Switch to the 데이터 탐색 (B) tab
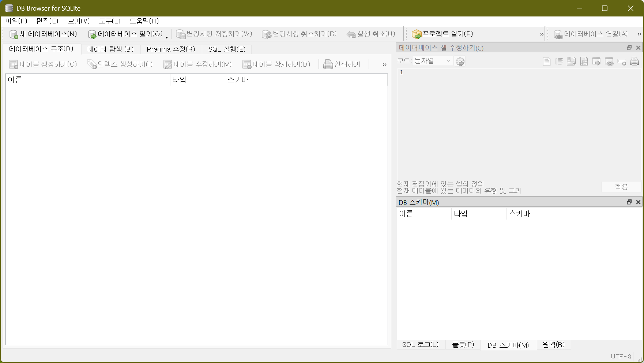The image size is (644, 363). pyautogui.click(x=110, y=49)
